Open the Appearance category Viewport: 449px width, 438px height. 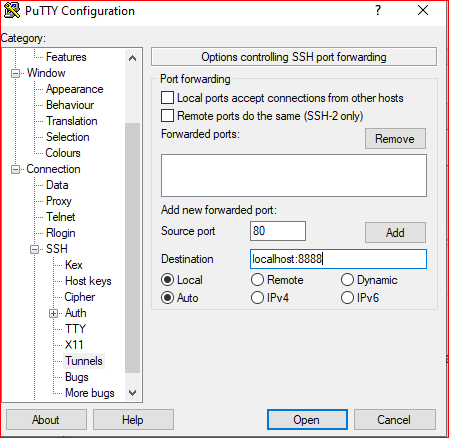tap(75, 89)
